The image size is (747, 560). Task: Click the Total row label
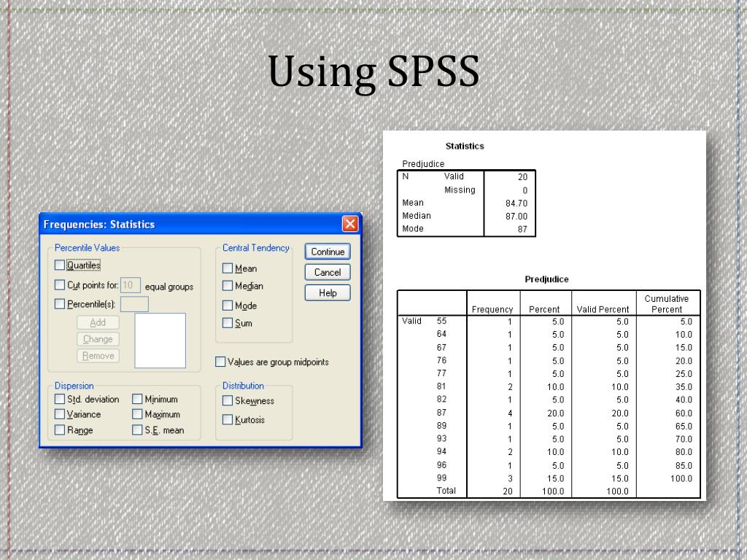coord(446,491)
